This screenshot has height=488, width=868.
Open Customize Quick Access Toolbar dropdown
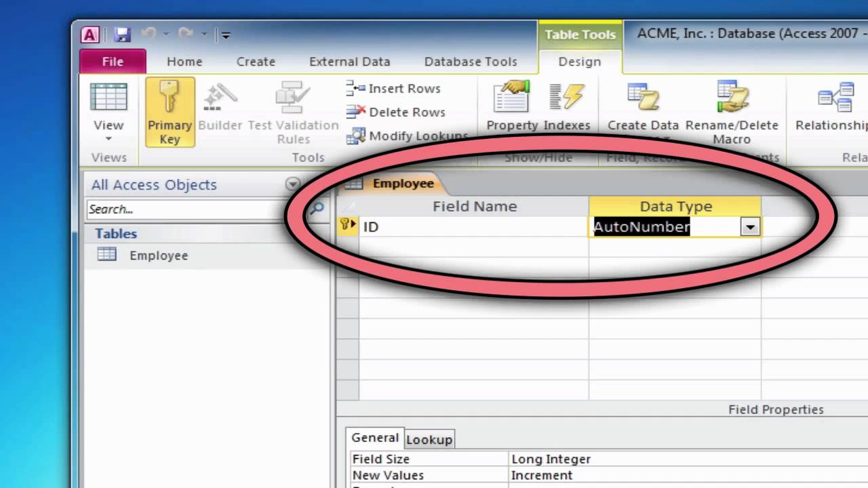[x=226, y=35]
